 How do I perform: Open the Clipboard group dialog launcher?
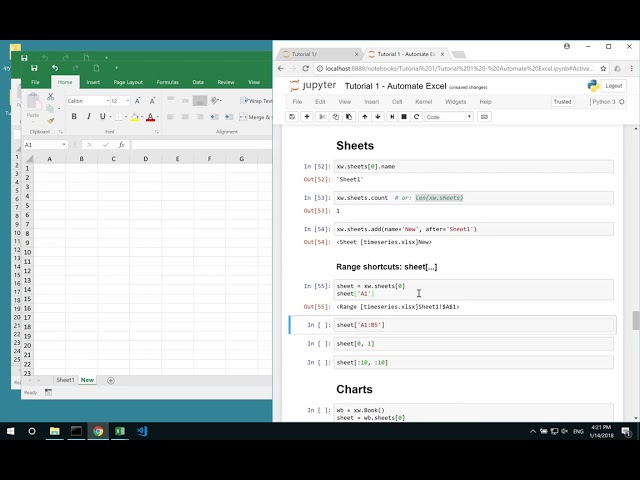click(x=61, y=132)
